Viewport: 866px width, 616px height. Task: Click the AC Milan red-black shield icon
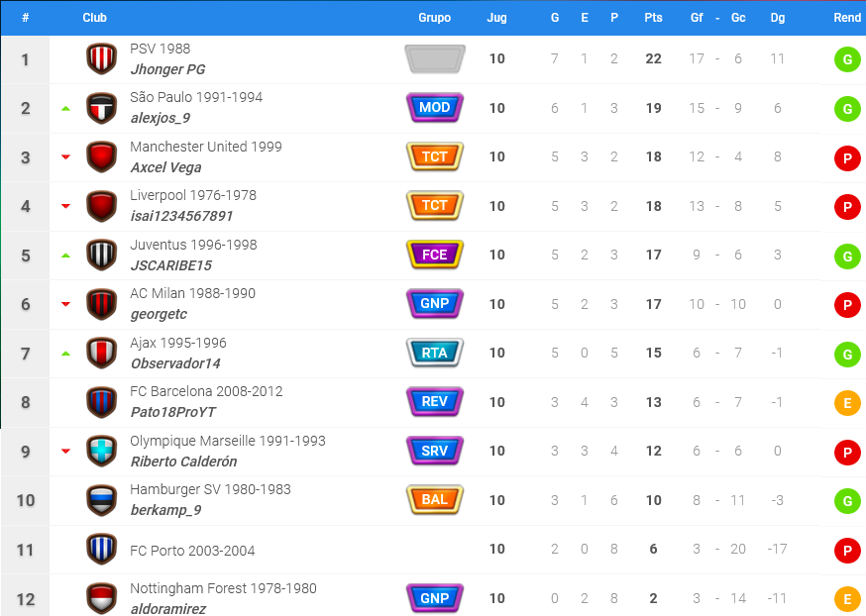[x=102, y=304]
